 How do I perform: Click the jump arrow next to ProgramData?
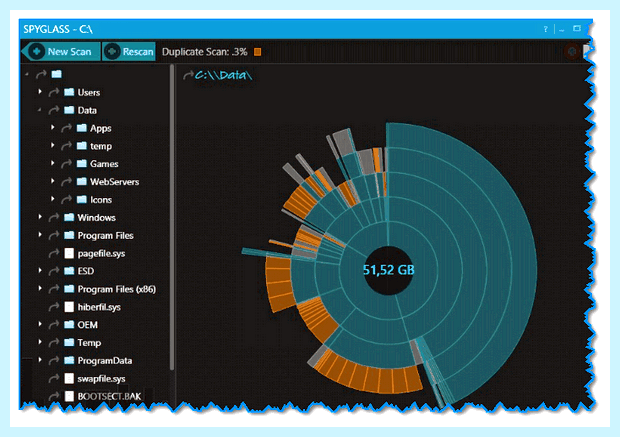53,360
